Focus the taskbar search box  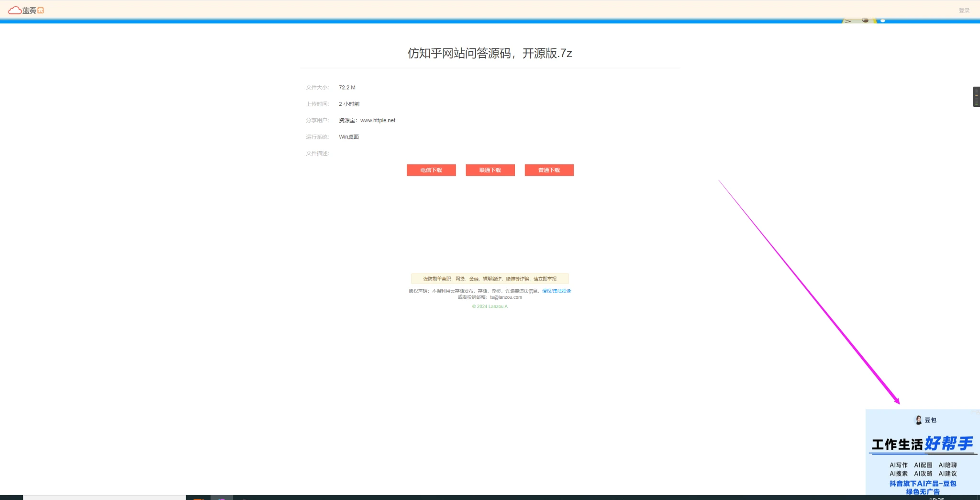click(x=104, y=498)
